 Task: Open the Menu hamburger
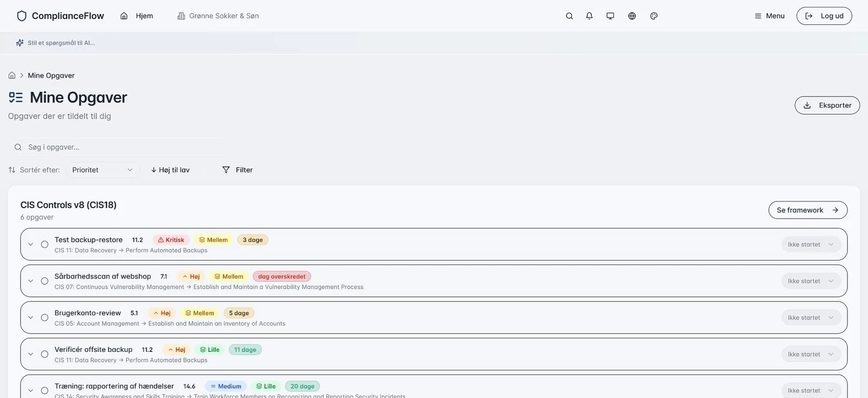pyautogui.click(x=769, y=16)
